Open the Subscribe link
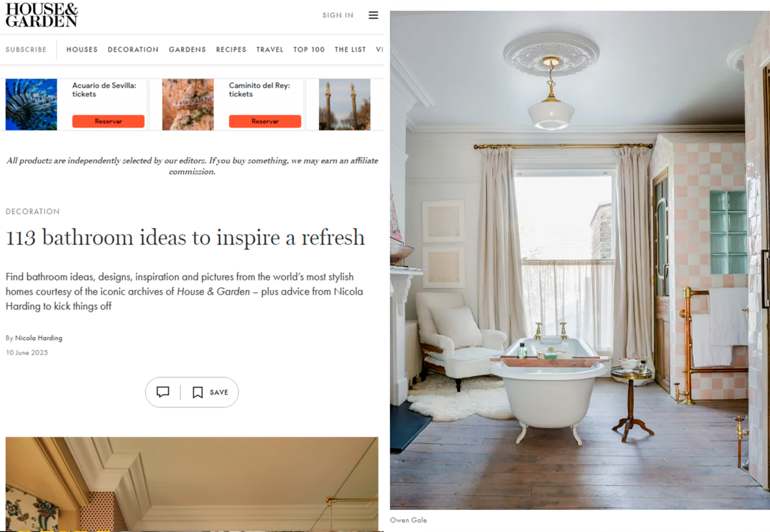This screenshot has width=770, height=532. pos(26,49)
